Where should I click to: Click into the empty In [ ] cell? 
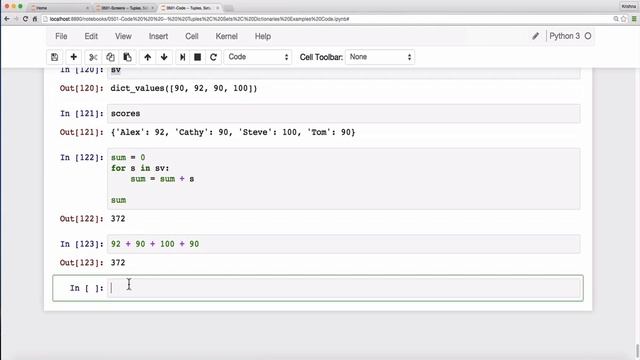tap(343, 288)
